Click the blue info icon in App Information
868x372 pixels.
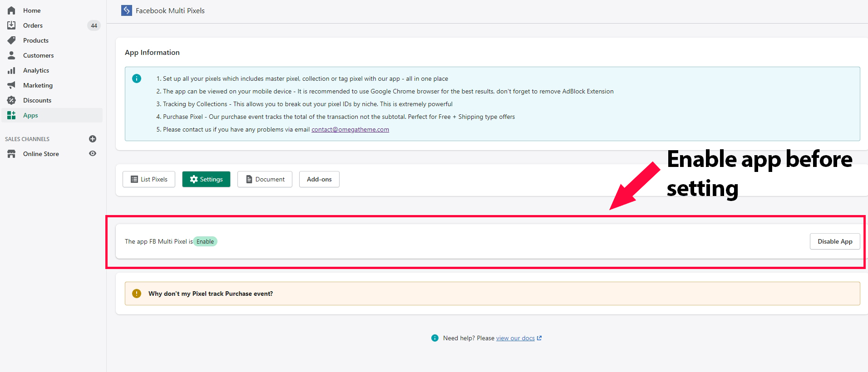[x=137, y=78]
